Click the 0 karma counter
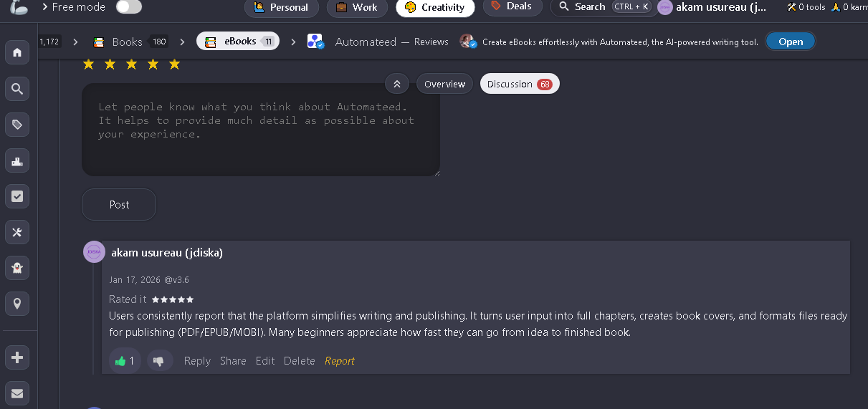868x409 pixels. [x=849, y=7]
